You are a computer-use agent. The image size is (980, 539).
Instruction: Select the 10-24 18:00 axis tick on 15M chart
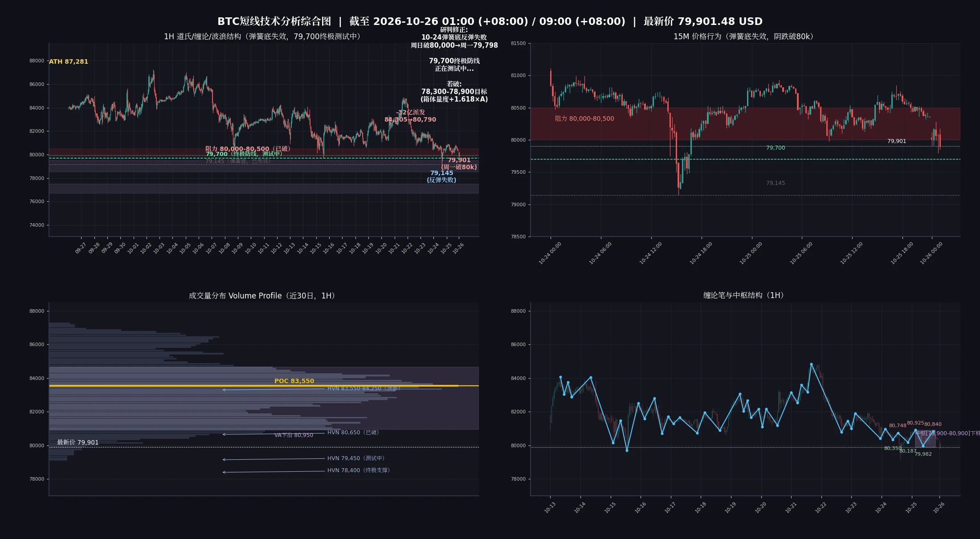point(701,253)
